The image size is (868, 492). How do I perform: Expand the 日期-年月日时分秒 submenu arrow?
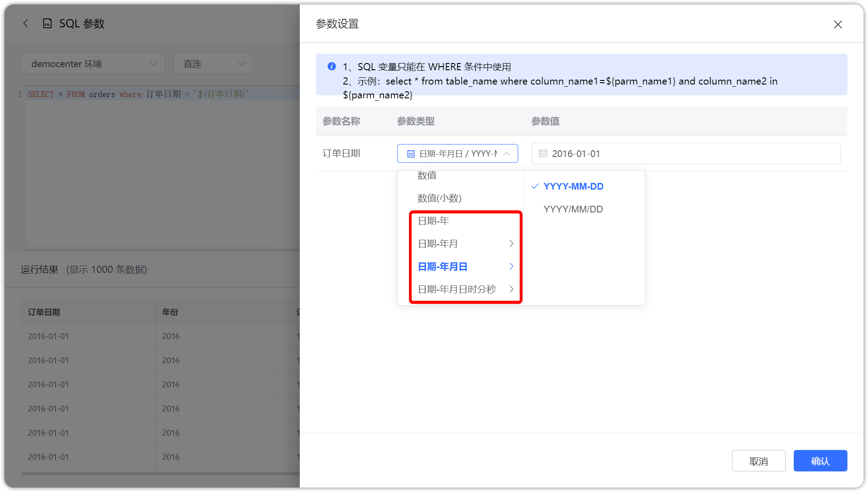pyautogui.click(x=511, y=289)
